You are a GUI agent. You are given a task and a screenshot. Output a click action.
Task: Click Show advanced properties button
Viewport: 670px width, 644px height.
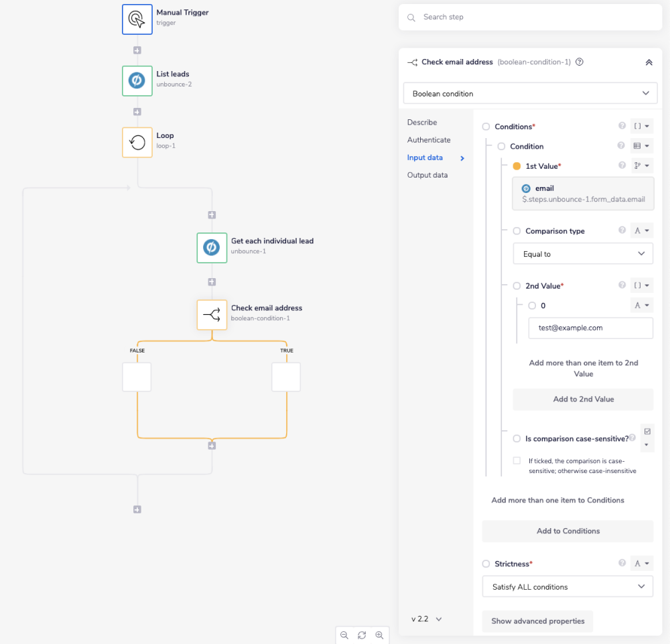pyautogui.click(x=537, y=621)
